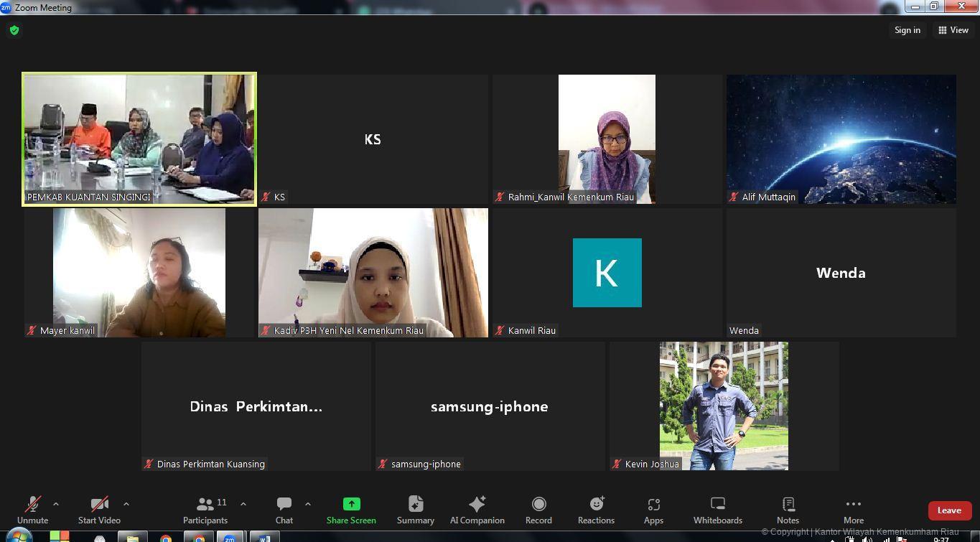Click the green encryption shield icon
Viewport: 980px width, 542px height.
pos(14,30)
